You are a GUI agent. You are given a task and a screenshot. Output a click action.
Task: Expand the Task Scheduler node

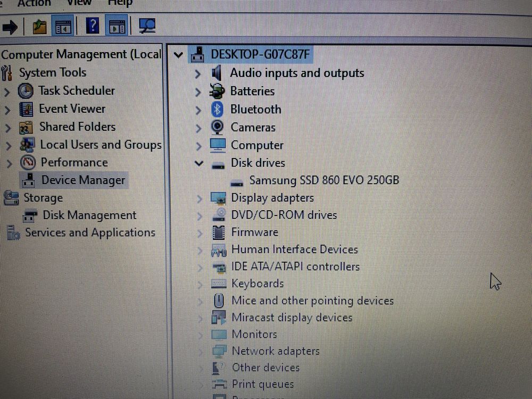pos(7,92)
